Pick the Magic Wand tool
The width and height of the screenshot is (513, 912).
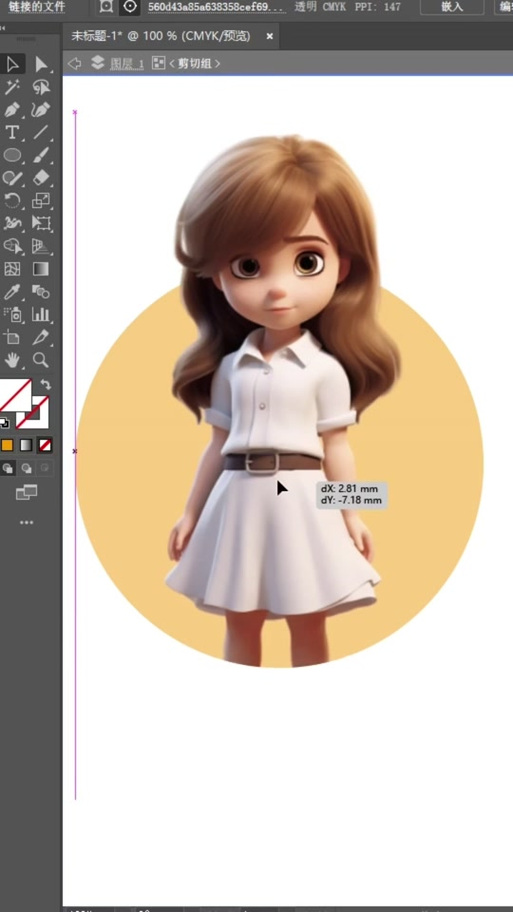coord(12,87)
